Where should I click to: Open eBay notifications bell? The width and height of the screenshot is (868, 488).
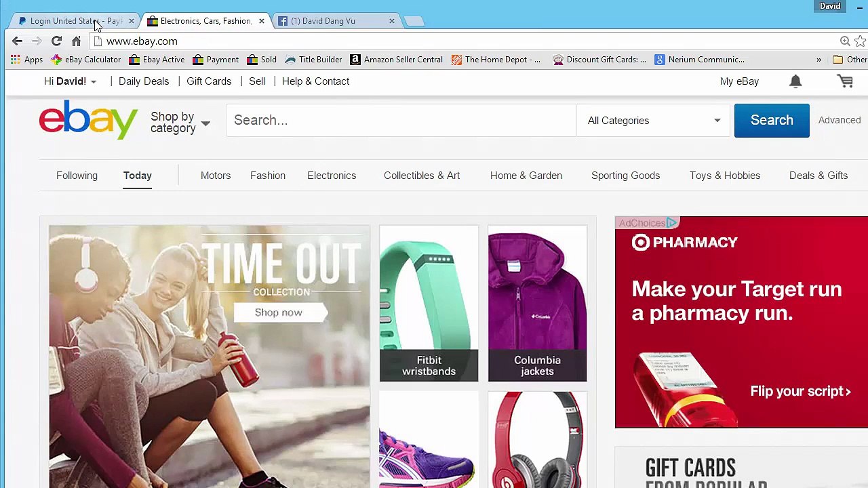point(795,81)
